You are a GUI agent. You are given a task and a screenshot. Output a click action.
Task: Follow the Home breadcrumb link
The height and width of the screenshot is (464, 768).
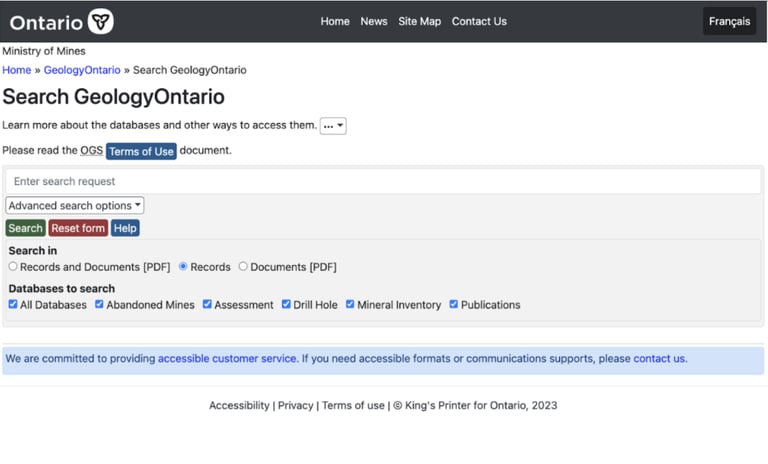[17, 70]
